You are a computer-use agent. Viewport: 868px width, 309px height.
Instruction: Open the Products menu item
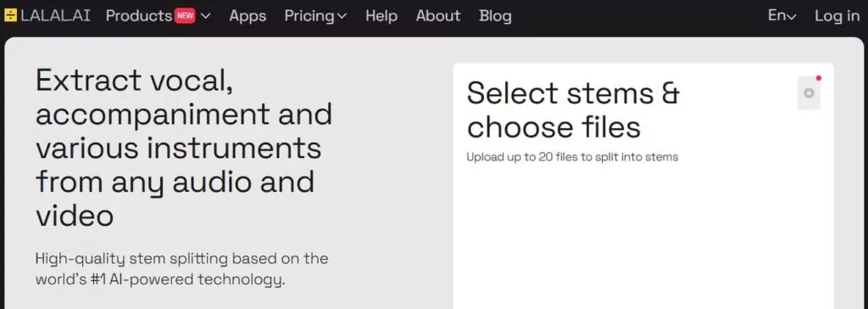pyautogui.click(x=138, y=16)
